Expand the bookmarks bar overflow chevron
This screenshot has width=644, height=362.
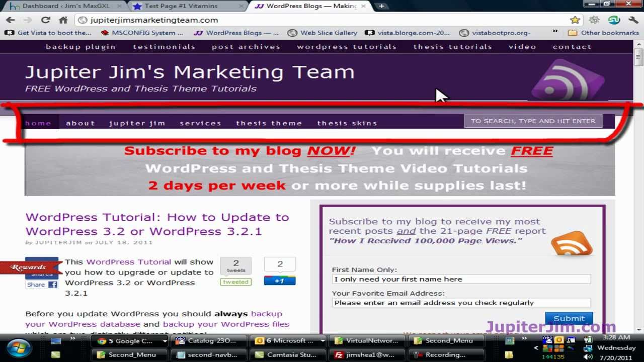coord(555,31)
